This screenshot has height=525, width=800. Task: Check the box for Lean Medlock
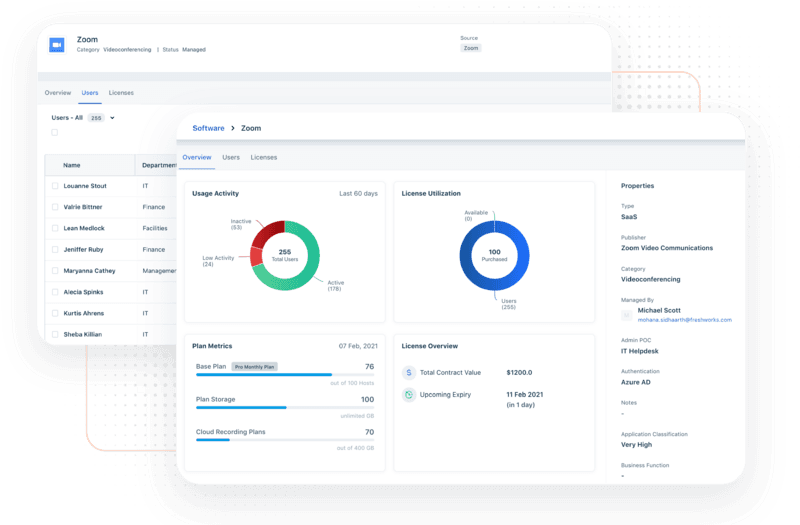(x=55, y=229)
